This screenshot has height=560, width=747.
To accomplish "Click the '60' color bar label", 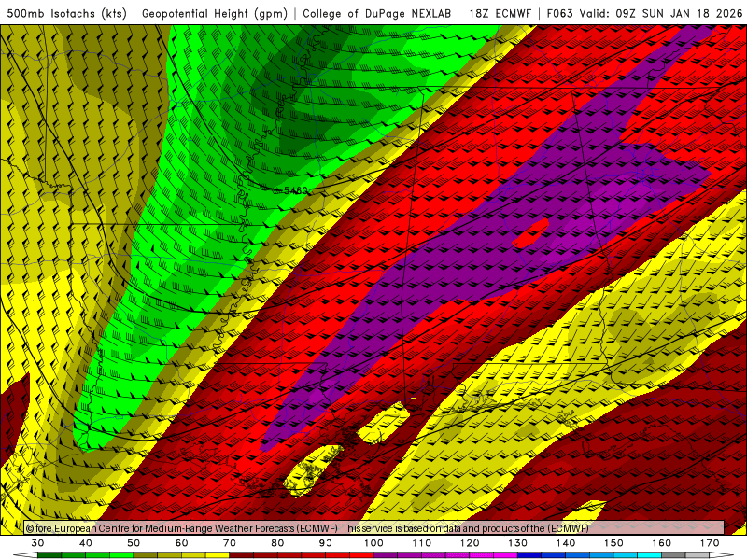I will [181, 543].
